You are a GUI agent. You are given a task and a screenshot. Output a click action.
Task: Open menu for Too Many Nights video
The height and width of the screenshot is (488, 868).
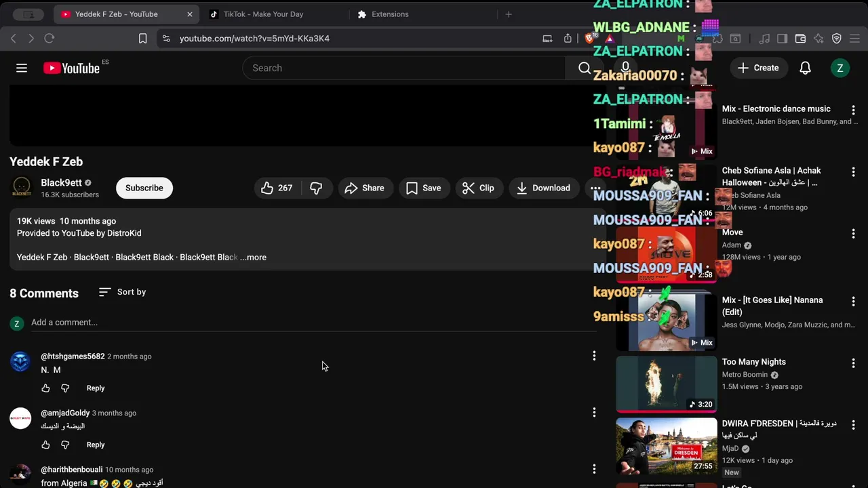coord(853,363)
